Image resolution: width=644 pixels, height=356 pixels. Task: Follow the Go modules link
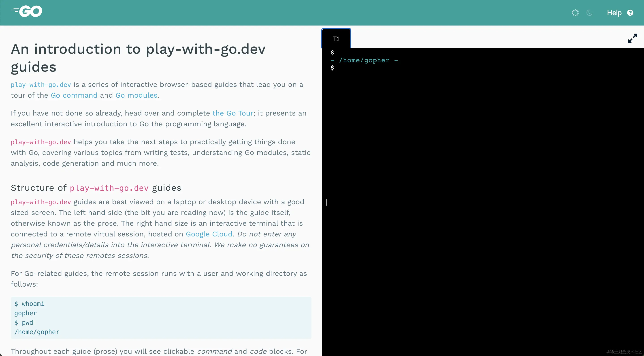(x=136, y=95)
